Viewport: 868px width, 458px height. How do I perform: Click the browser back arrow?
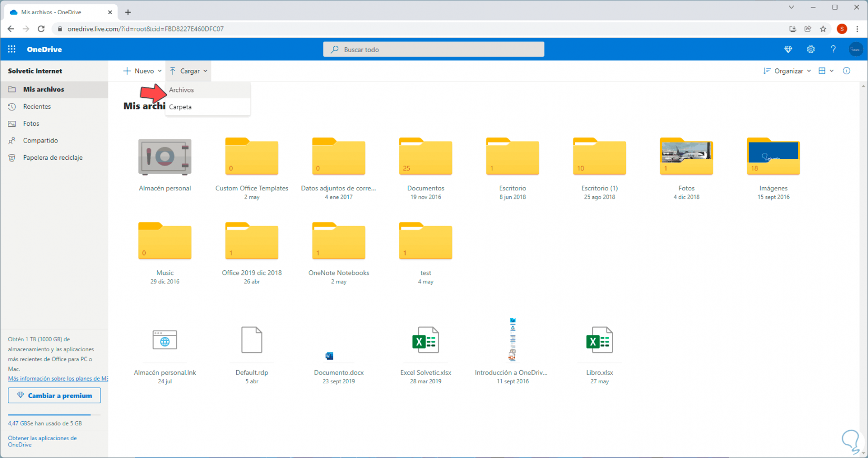click(11, 29)
